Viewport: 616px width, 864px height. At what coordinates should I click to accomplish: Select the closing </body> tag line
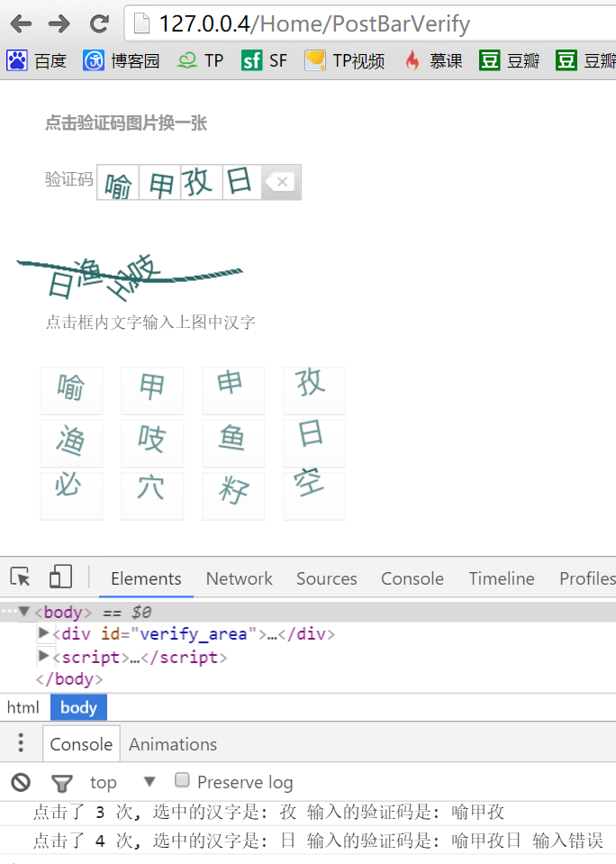(69, 679)
